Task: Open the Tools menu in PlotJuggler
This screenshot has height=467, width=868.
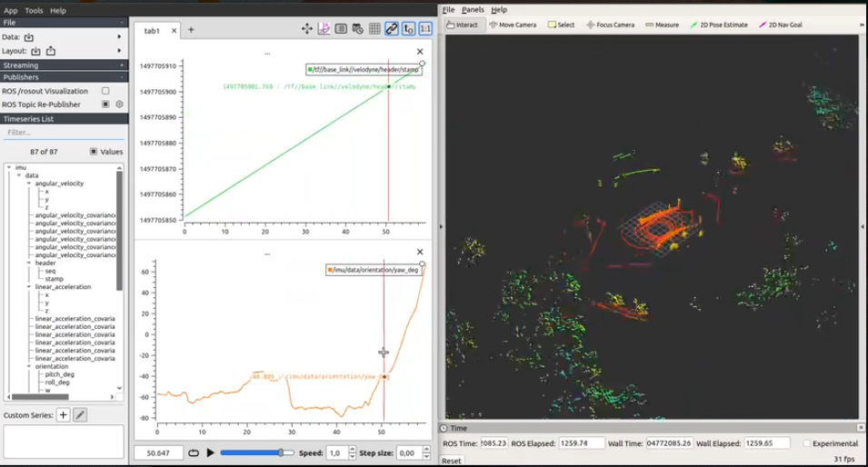Action: (34, 11)
